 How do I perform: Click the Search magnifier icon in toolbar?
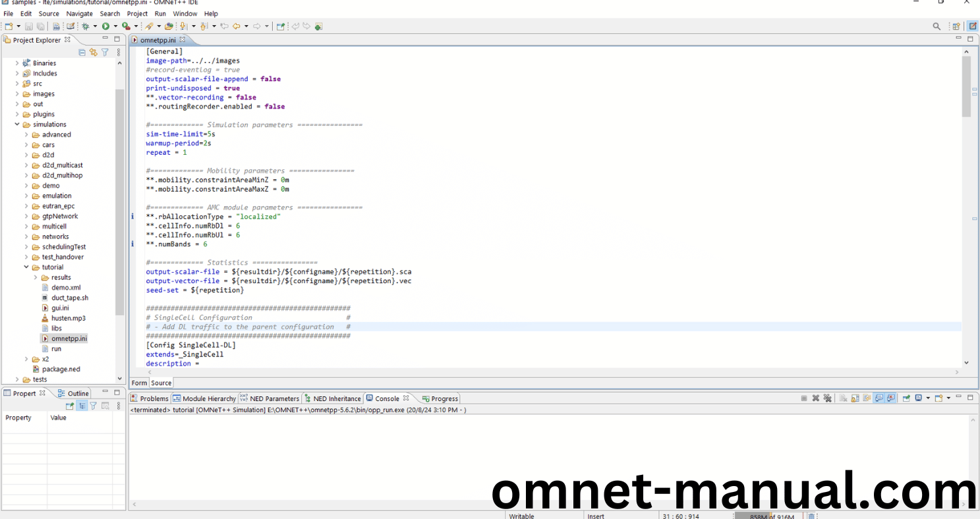coord(937,26)
